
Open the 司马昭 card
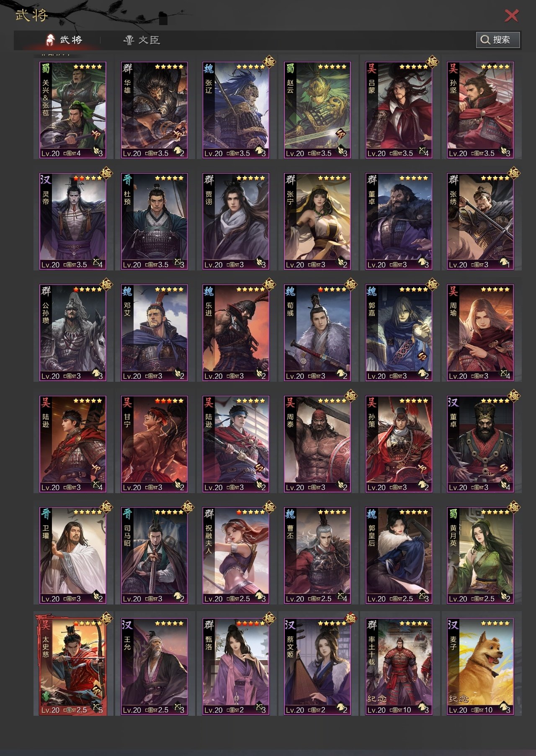[154, 555]
